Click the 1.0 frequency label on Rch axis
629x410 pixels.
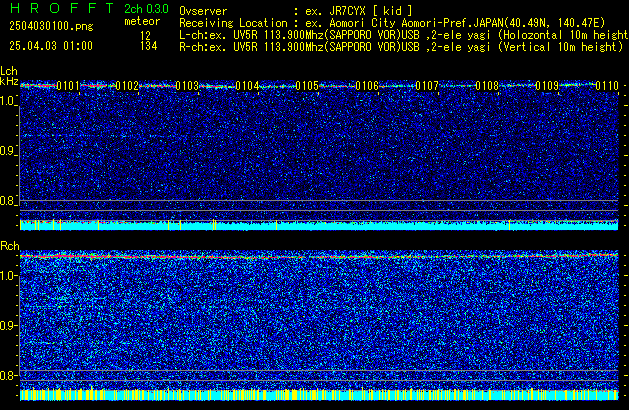[x=7, y=276]
